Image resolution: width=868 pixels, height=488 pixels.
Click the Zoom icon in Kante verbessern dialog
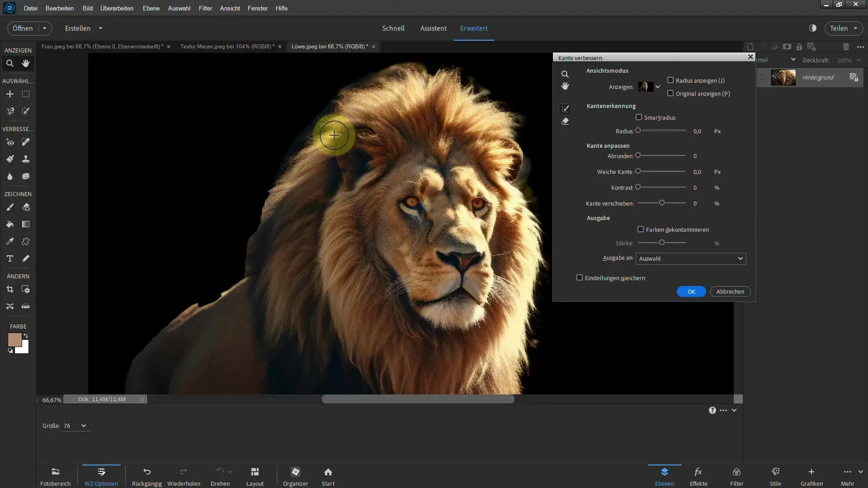pos(565,74)
